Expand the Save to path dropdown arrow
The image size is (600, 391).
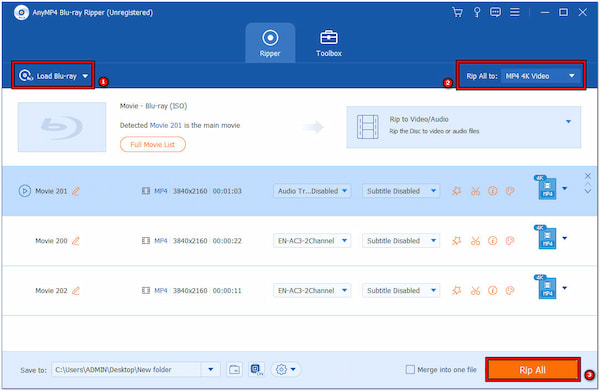click(x=210, y=370)
